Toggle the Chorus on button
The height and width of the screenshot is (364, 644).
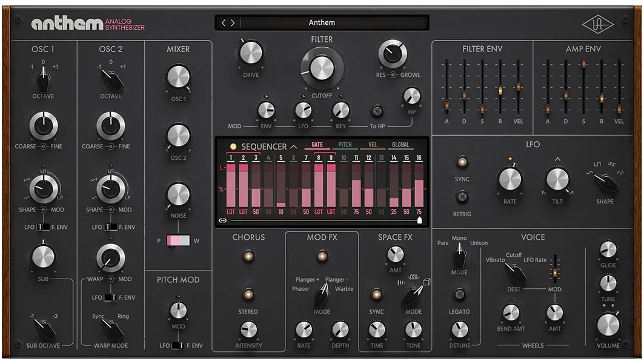click(248, 256)
